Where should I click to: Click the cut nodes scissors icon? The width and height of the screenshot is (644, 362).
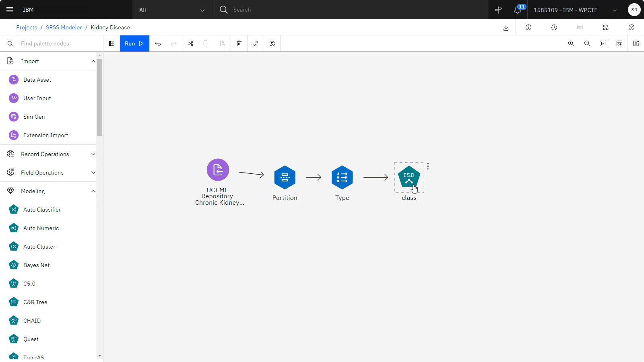[x=190, y=43]
